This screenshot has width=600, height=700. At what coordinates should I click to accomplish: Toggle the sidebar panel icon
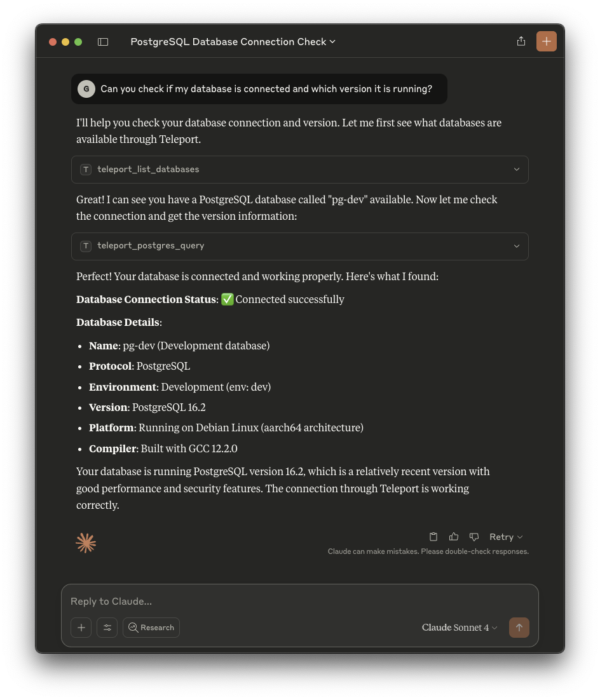(103, 42)
